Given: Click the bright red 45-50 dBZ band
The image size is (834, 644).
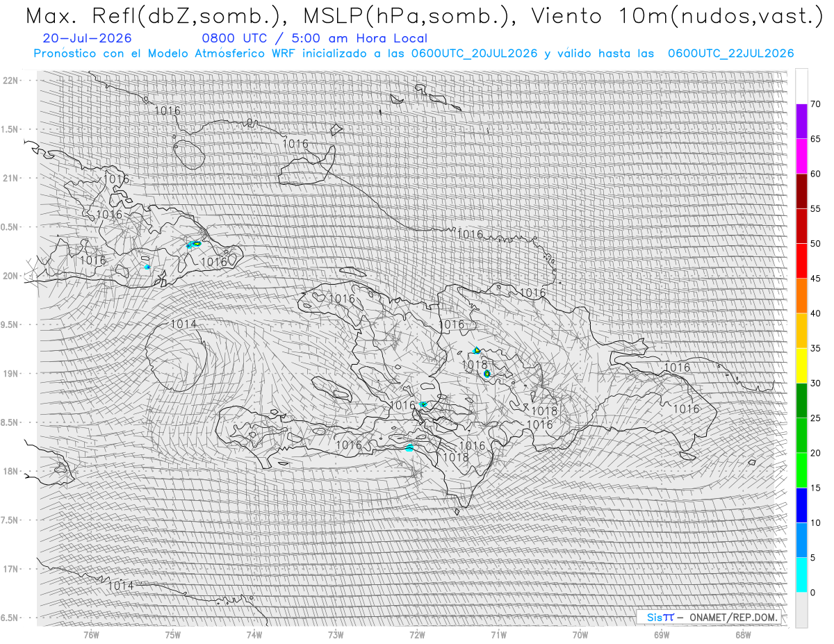Looking at the screenshot, I should coord(801,261).
